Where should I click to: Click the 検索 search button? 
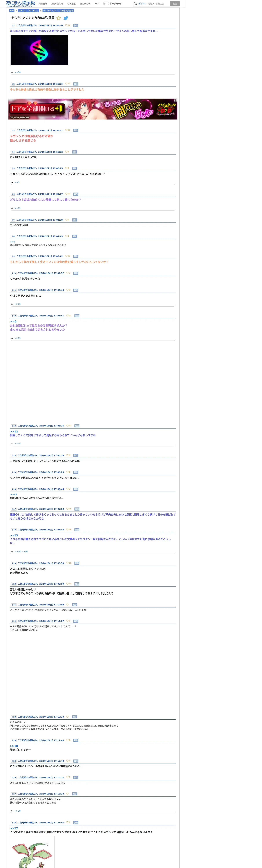point(175,4)
